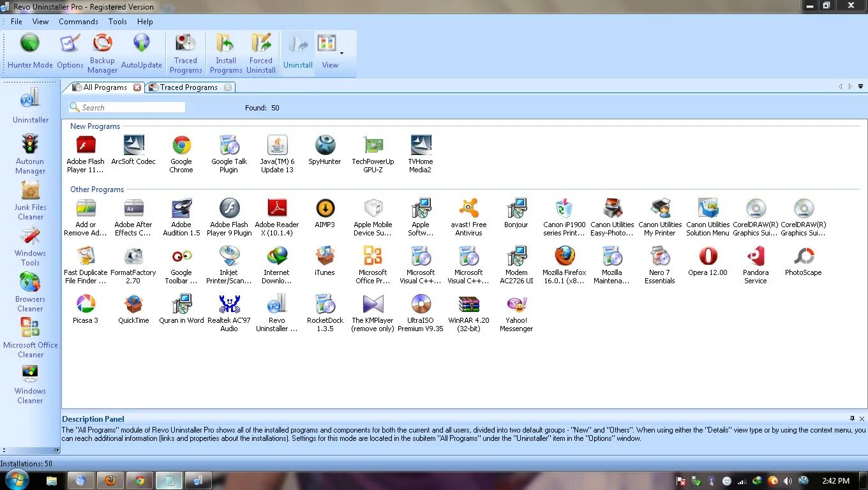Start Install Programs tool
The image size is (868, 490).
click(x=226, y=54)
